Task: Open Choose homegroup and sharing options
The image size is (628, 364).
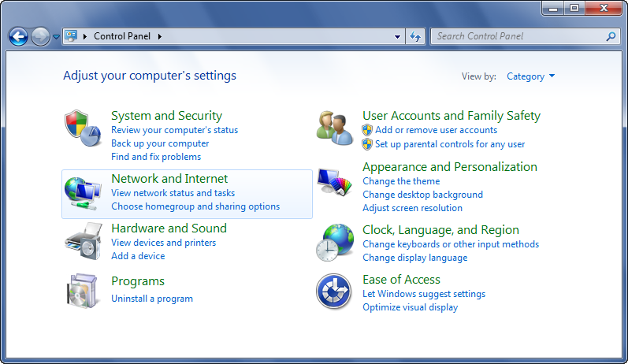Action: [x=195, y=206]
